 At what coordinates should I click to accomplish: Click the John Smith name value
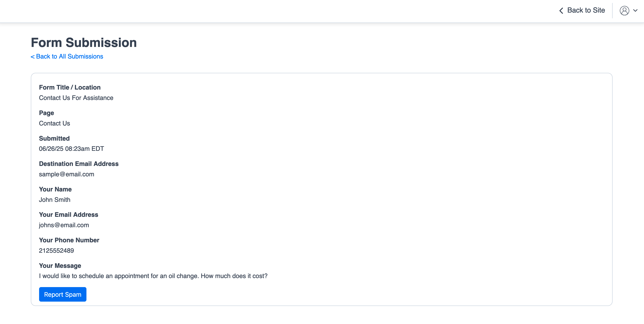tap(55, 200)
